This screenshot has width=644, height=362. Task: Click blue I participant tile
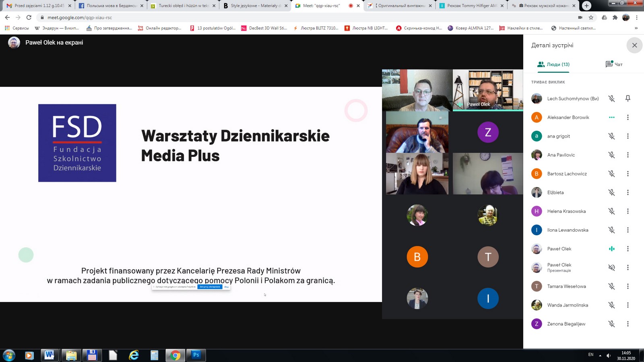tap(488, 298)
